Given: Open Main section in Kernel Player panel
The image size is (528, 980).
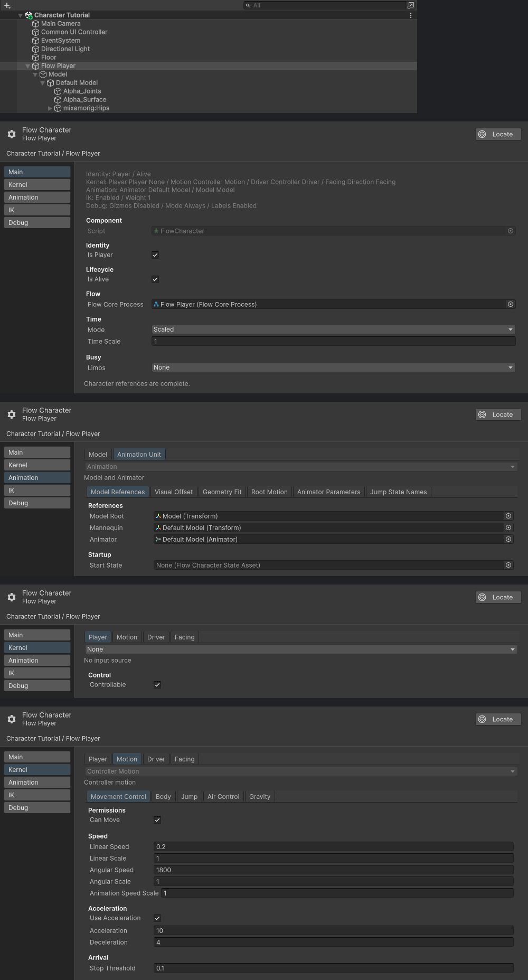Looking at the screenshot, I should coord(37,635).
